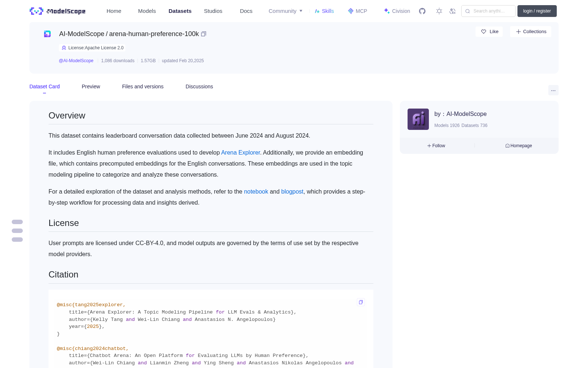The width and height of the screenshot is (588, 368).
Task: Open the notebook link
Action: [x=256, y=191]
